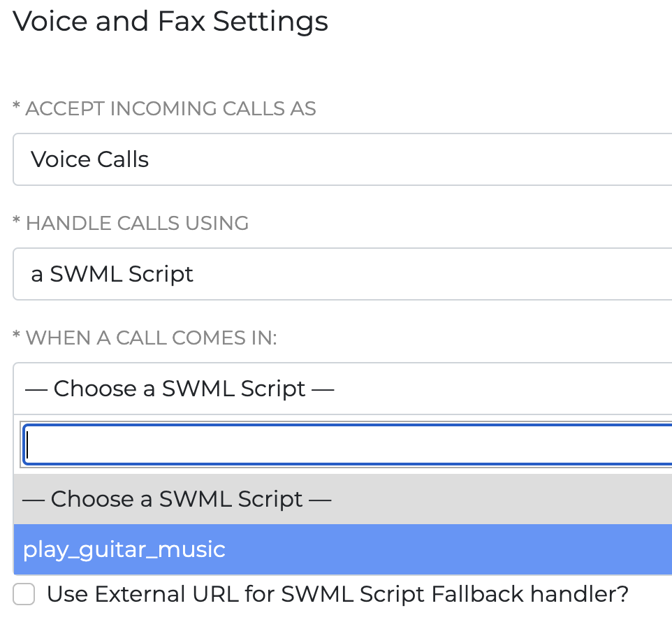
Task: Click the Accept Incoming Calls As label
Action: (166, 108)
